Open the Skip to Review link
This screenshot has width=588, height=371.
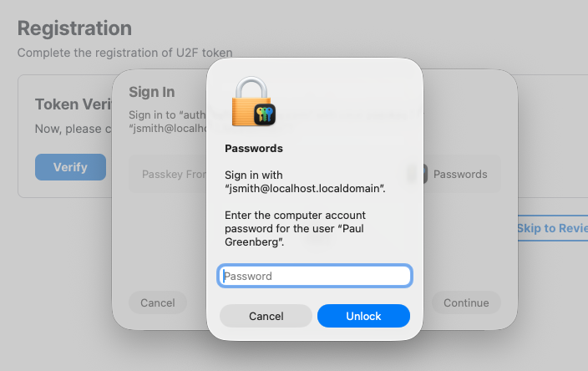point(551,228)
